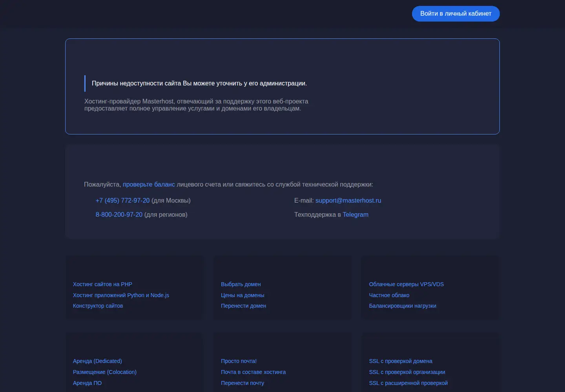
Task: Click the paragraph starting Хостинг-провайдер Masterhost
Action: click(x=196, y=105)
